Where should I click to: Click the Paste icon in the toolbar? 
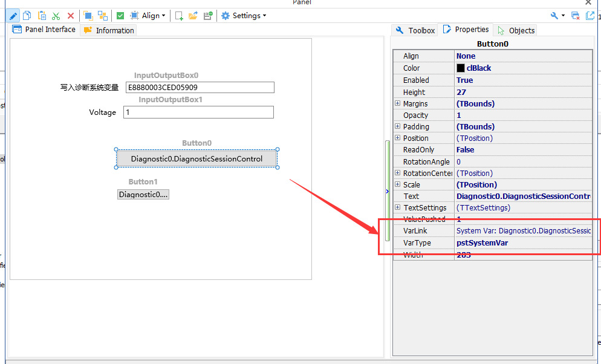[41, 15]
